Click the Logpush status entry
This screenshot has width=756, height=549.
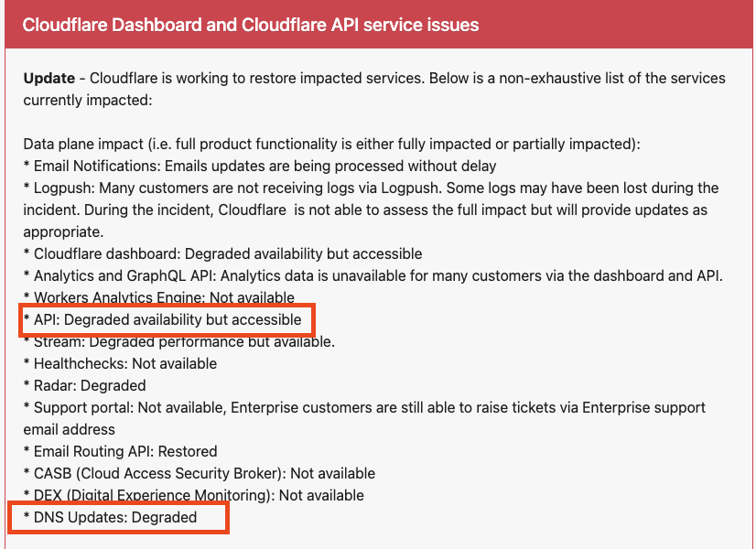(372, 210)
